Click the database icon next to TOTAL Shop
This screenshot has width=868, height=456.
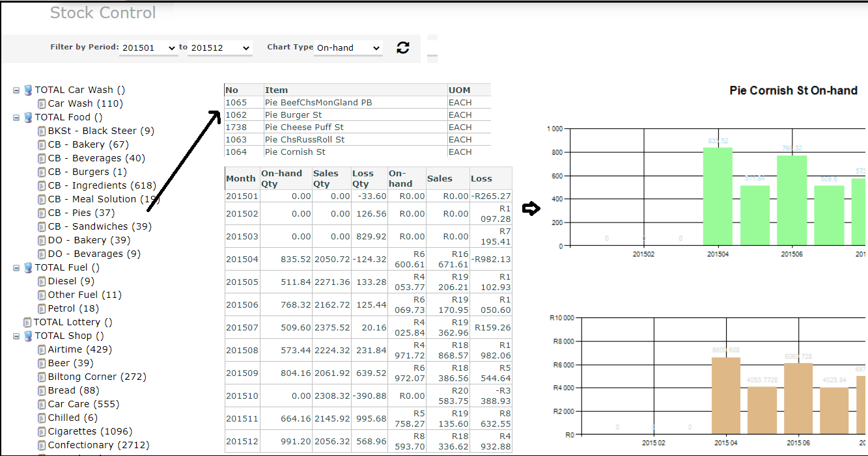[x=28, y=336]
